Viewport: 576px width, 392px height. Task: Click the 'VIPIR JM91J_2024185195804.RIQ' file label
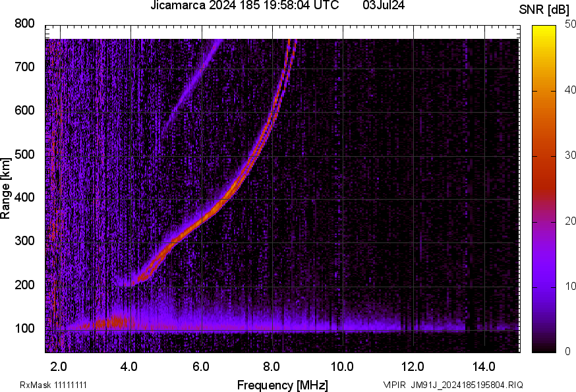[x=453, y=385]
